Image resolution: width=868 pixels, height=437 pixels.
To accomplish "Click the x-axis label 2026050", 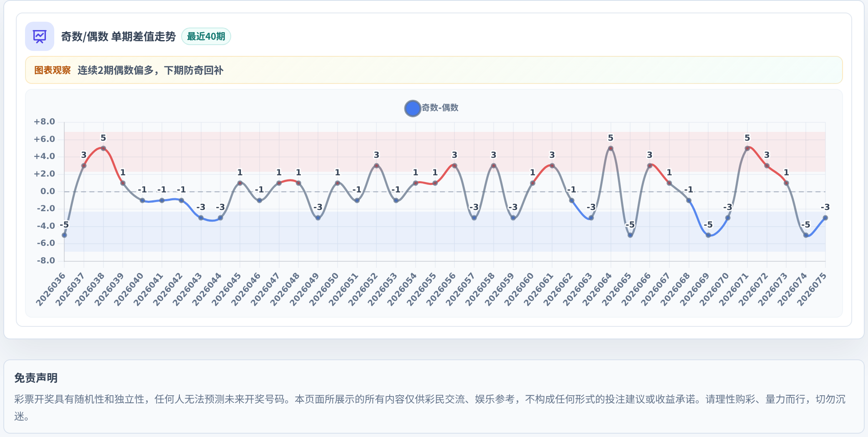I will pos(324,289).
